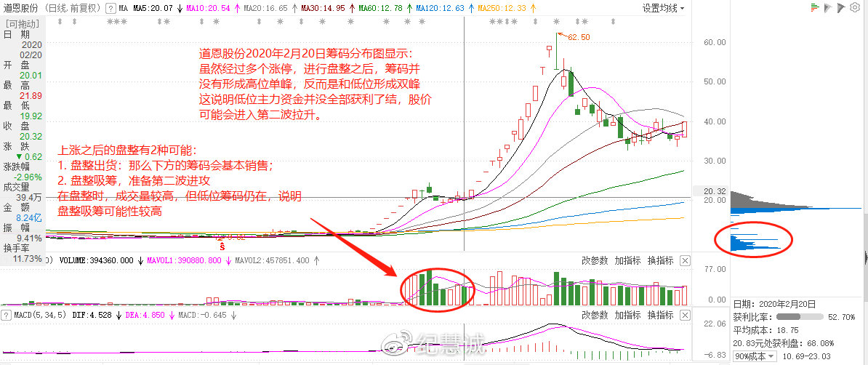
Task: Click the 获利比率 progress bar
Action: [800, 317]
